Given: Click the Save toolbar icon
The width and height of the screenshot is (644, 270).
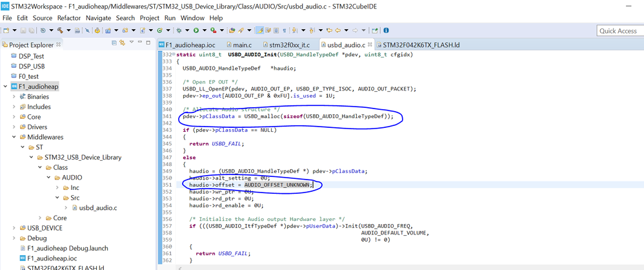Looking at the screenshot, I should pos(23,30).
